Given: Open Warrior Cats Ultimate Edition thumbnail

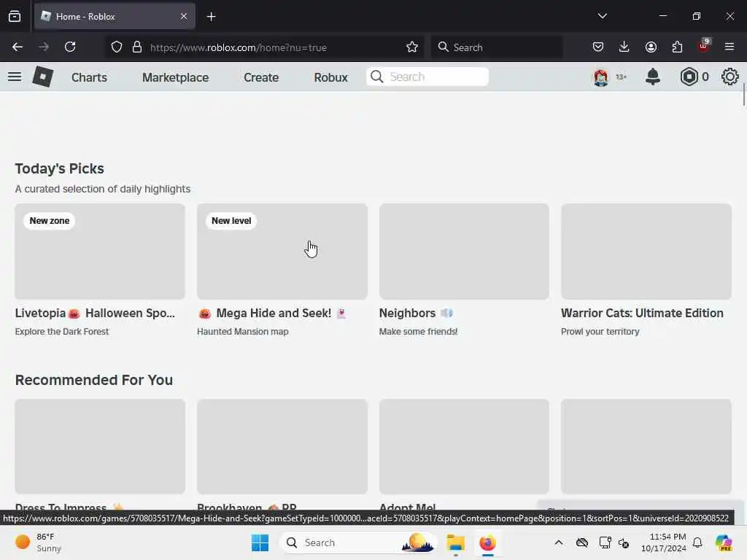Looking at the screenshot, I should (646, 252).
